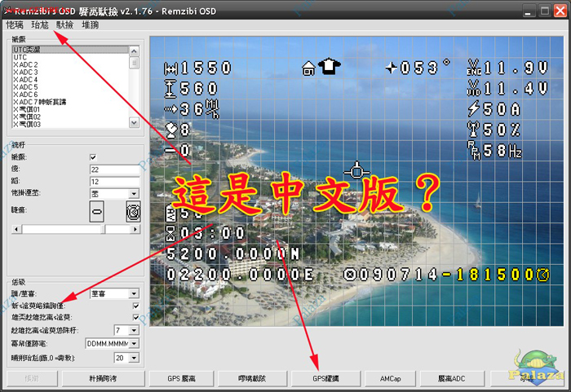
Task: Select the center crosshair marker in the preview
Action: (x=356, y=170)
